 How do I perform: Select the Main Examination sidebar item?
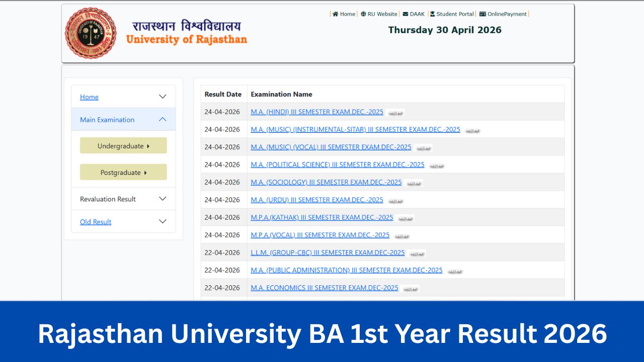coord(107,120)
